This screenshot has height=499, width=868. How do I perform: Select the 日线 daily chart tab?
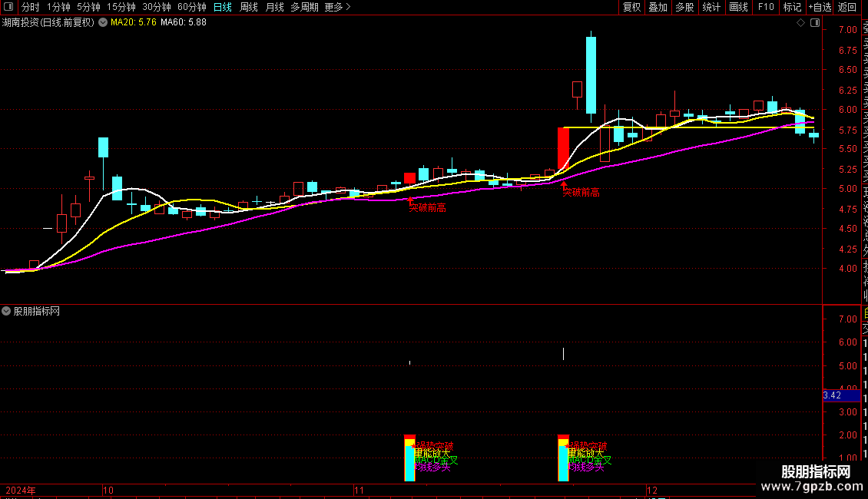point(223,7)
